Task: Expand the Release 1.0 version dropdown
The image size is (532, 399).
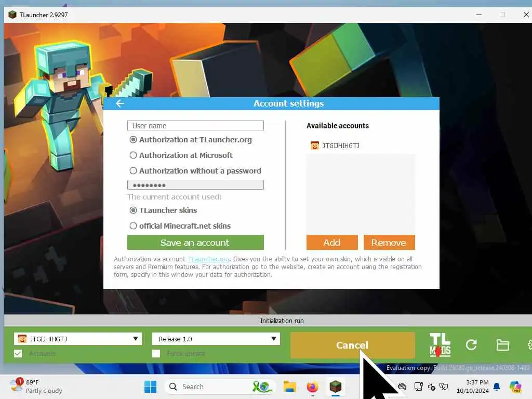Action: tap(216, 339)
